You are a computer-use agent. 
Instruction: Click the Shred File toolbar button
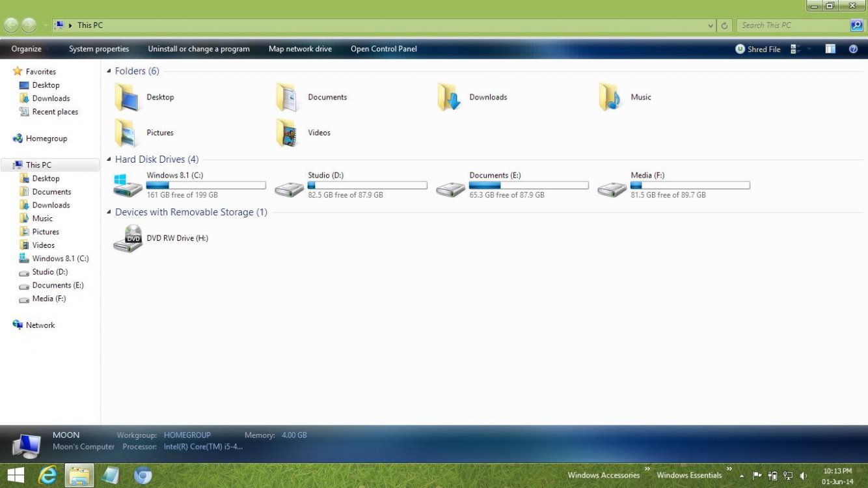pos(758,49)
